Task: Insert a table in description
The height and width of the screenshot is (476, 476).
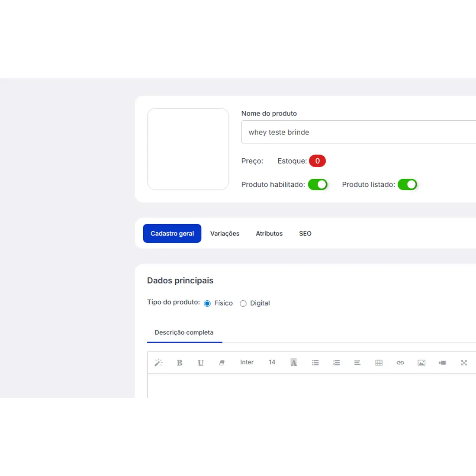Action: (x=379, y=363)
